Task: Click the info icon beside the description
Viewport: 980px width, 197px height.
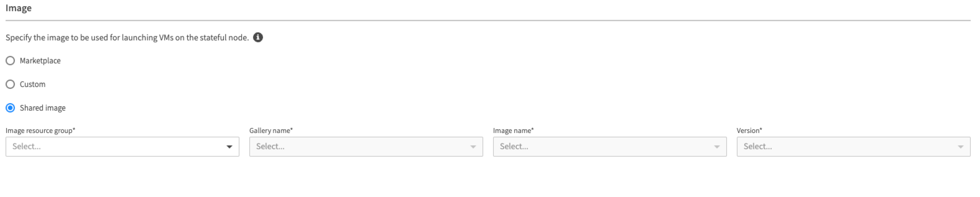Action: [x=258, y=37]
